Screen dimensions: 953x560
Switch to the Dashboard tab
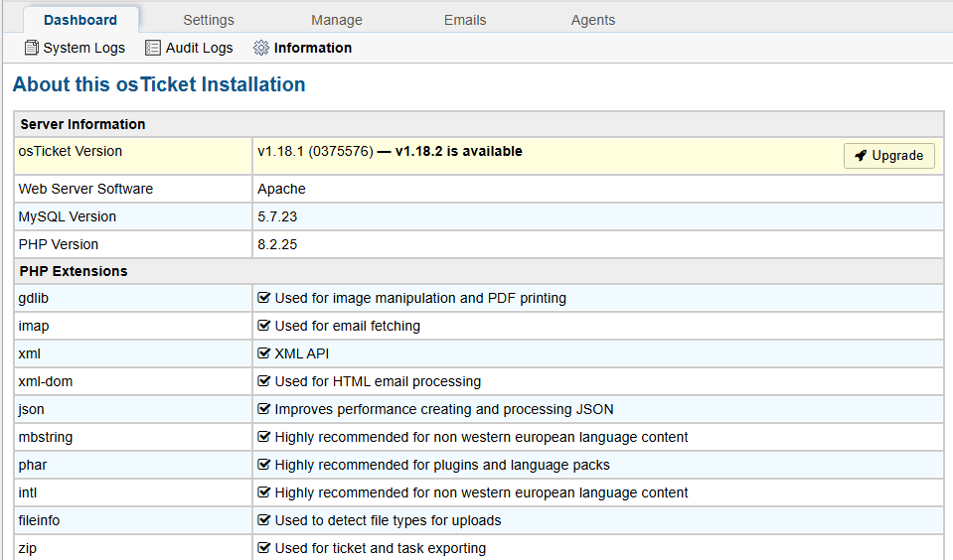pos(80,20)
